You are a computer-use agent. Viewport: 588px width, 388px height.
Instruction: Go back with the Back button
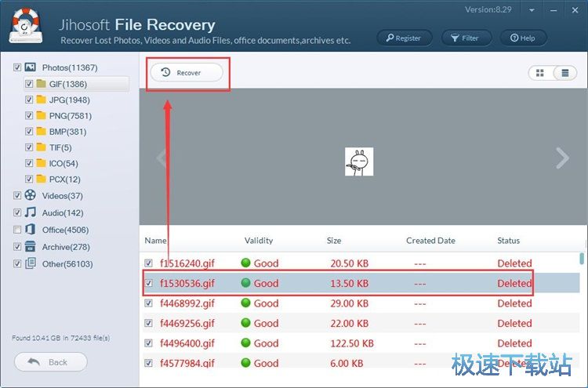pos(51,362)
